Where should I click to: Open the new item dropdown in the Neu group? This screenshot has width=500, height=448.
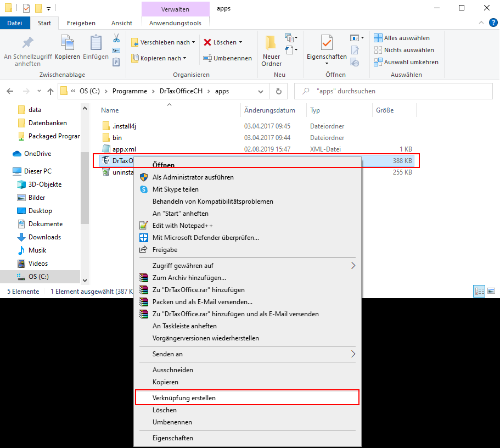(x=291, y=38)
